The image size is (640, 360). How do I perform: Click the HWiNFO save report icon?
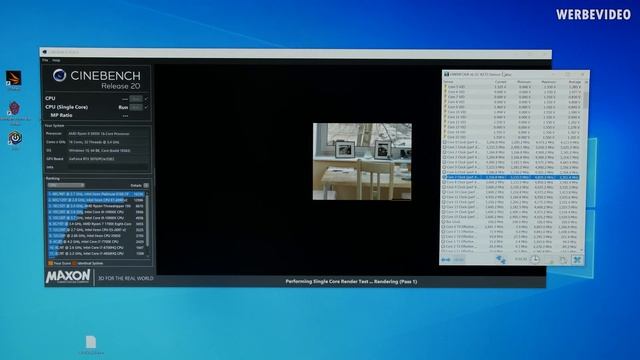(563, 260)
